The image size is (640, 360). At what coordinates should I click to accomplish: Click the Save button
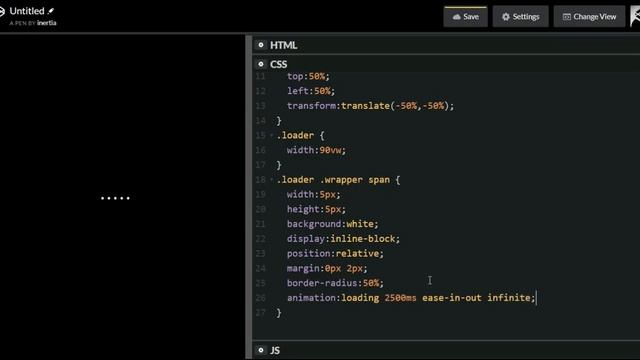pyautogui.click(x=465, y=17)
